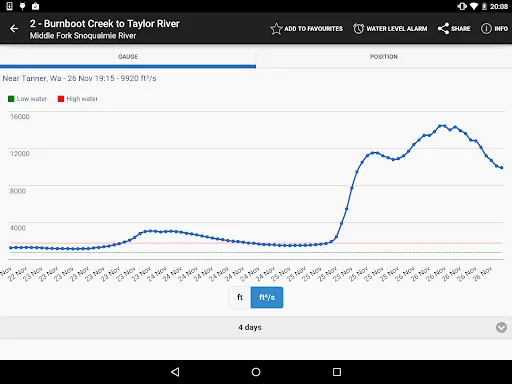This screenshot has height=384, width=512.
Task: Click the ADD TO FAVOURITES label
Action: [313, 29]
